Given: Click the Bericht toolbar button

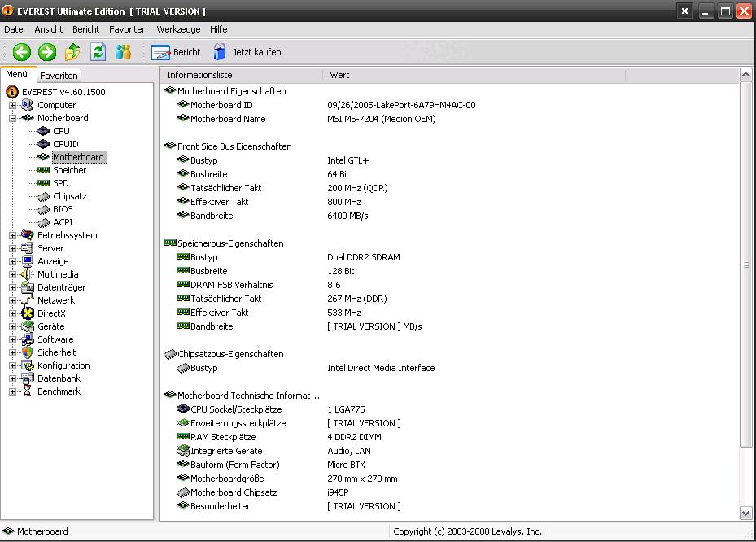Looking at the screenshot, I should (176, 52).
